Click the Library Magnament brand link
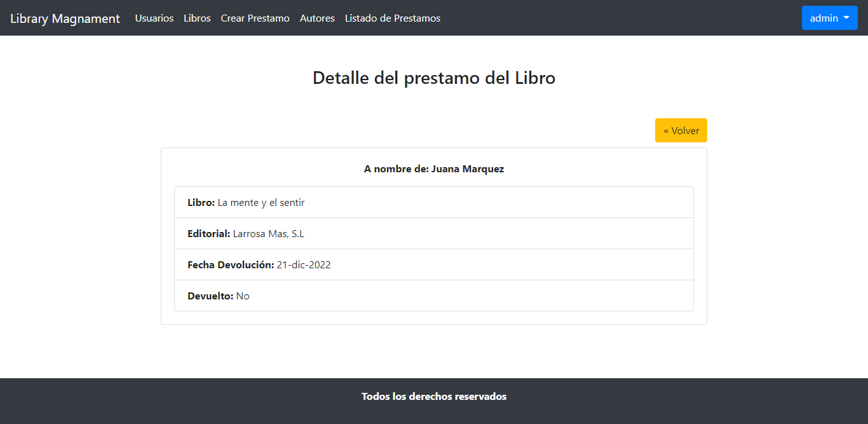 tap(65, 18)
